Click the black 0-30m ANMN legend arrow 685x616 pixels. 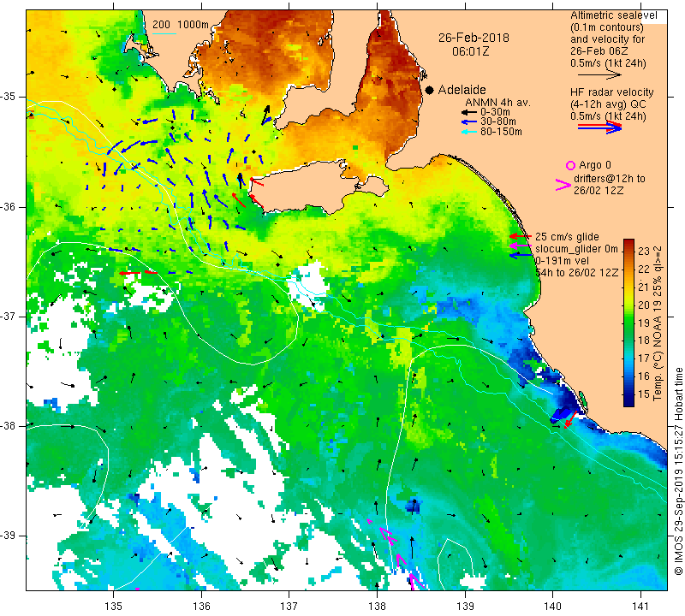coord(469,112)
